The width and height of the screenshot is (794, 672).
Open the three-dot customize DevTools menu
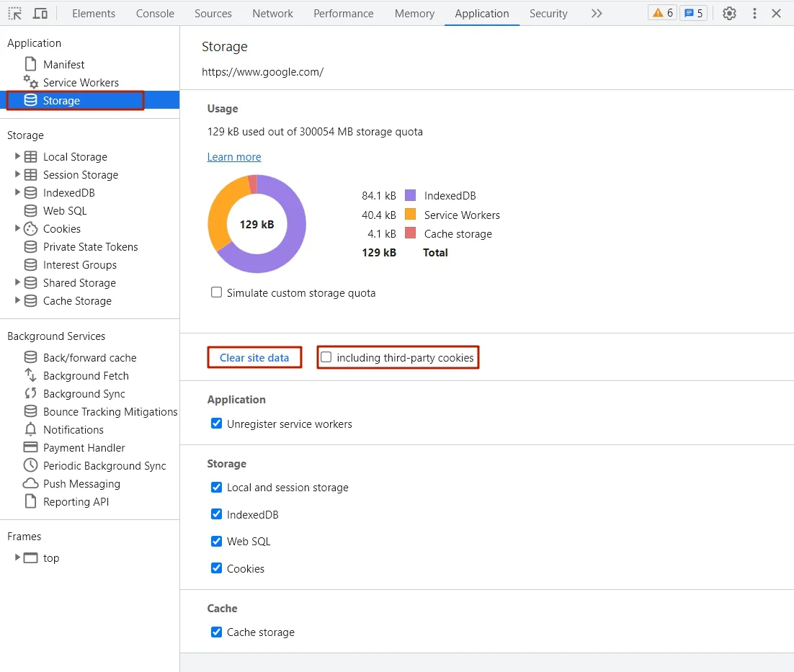pos(754,13)
